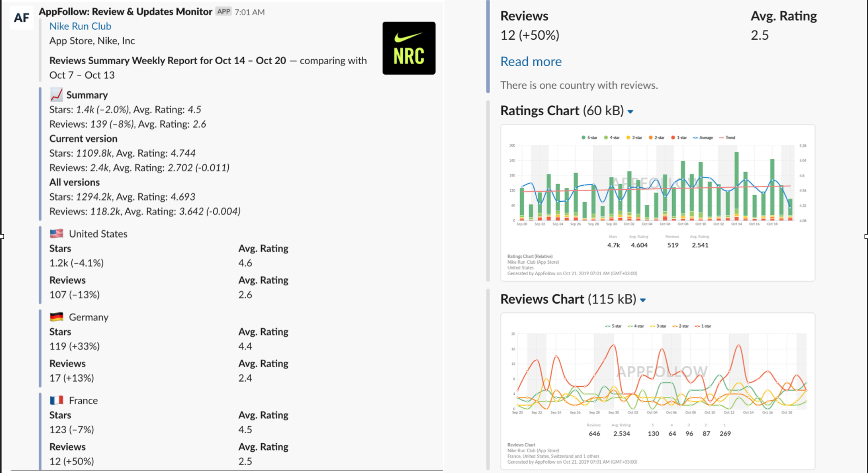The width and height of the screenshot is (868, 473).
Task: Click 2-star legend entry in Reviews Chart
Action: click(x=681, y=326)
